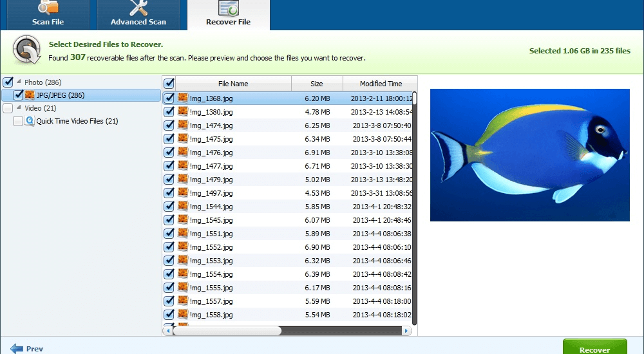Click the image icon of !mg_1555.jpg
The width and height of the screenshot is (644, 354).
coord(183,288)
